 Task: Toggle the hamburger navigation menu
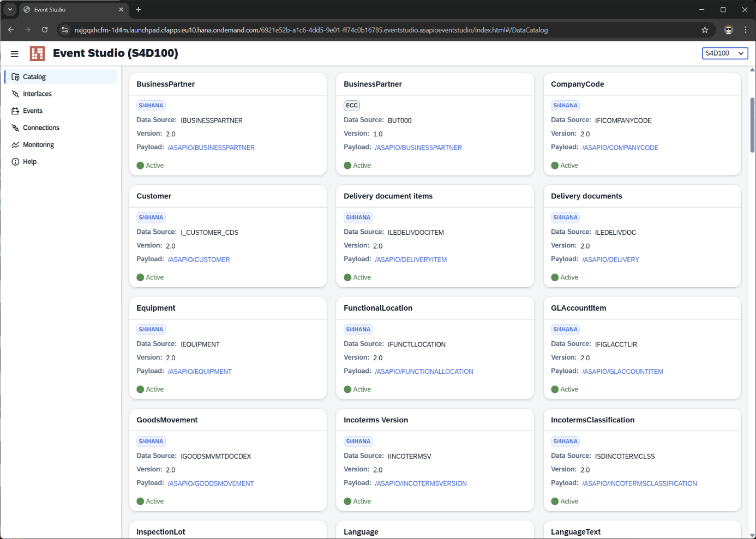[15, 53]
